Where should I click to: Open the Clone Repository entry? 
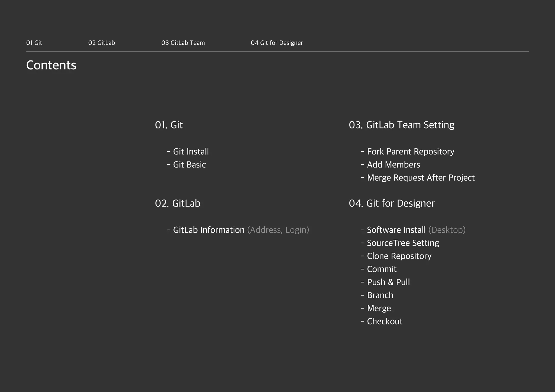pyautogui.click(x=399, y=256)
